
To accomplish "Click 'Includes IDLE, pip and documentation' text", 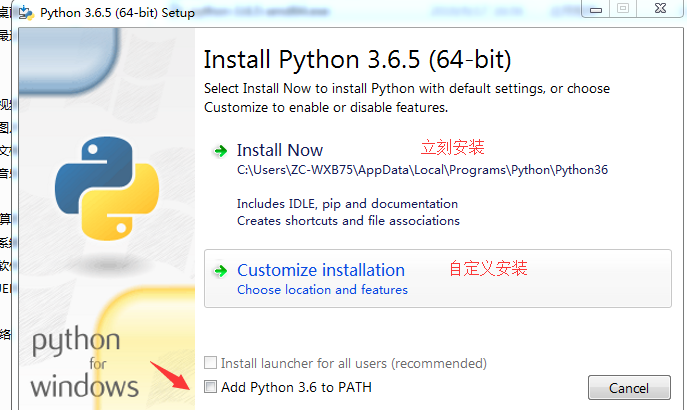I will tap(347, 204).
